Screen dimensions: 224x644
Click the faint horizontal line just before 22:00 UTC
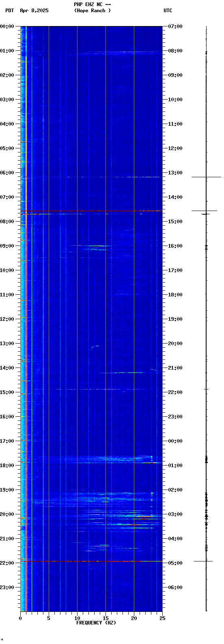[x=91, y=389]
